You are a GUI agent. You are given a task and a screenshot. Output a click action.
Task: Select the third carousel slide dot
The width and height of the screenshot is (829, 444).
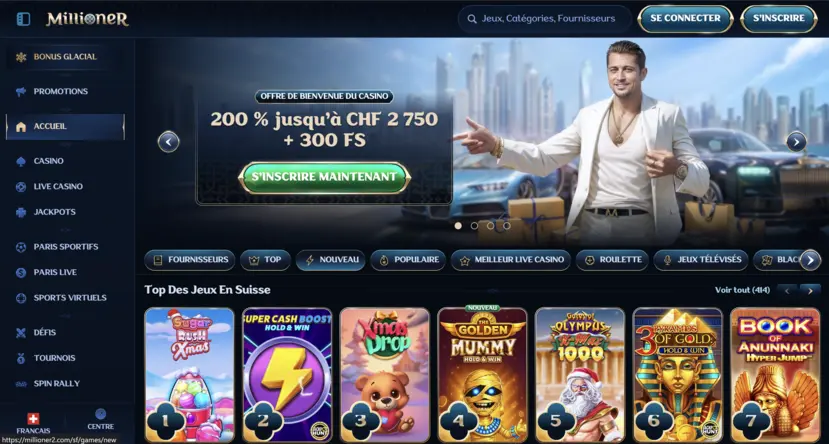tap(491, 226)
